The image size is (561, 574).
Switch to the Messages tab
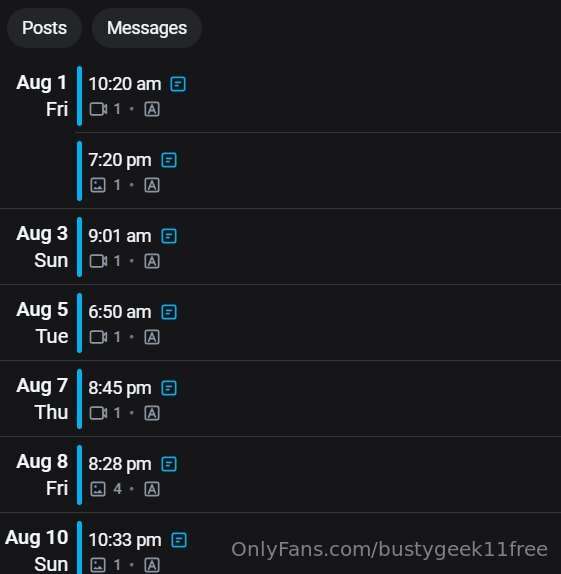click(x=147, y=28)
